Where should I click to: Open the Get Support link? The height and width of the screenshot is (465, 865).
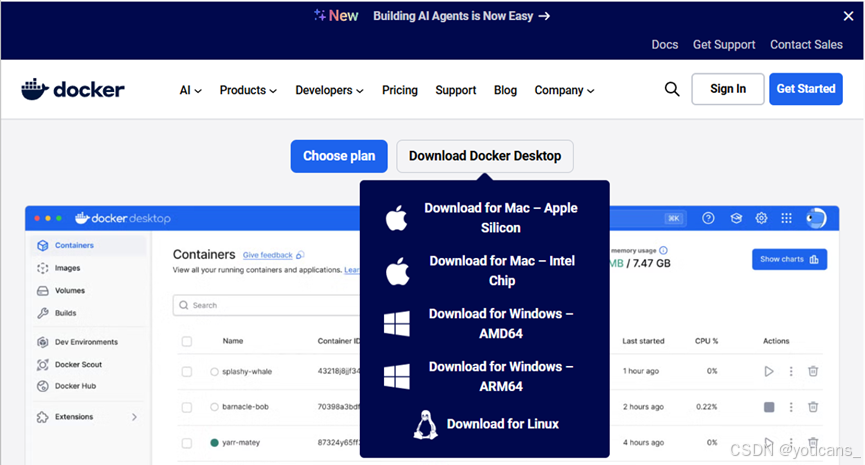(x=724, y=45)
